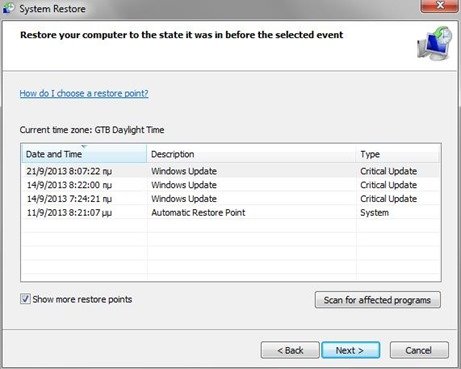Go to Next step
This screenshot has width=461, height=369.
350,350
